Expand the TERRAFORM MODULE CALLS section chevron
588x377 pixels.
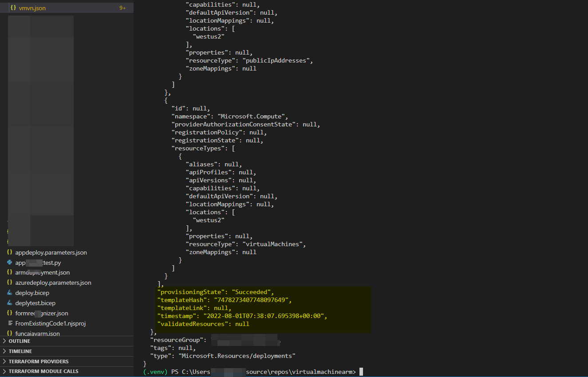point(4,371)
